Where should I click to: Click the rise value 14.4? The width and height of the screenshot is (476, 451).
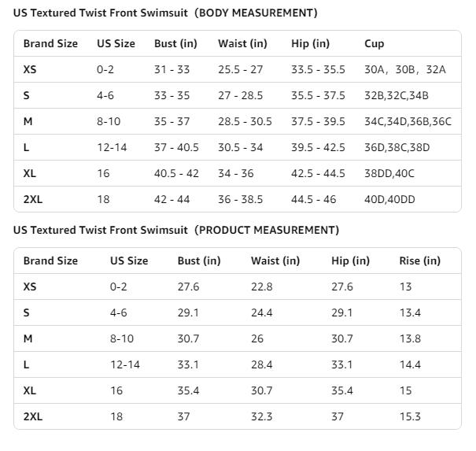point(409,364)
